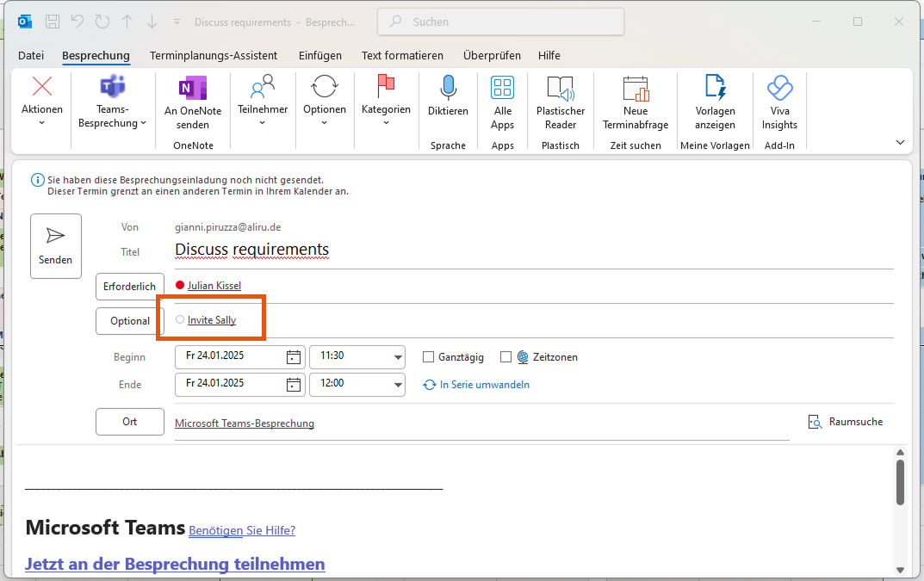Open the Terminplanungs-Assistent tab
Screen dimensions: 924x581
214,55
